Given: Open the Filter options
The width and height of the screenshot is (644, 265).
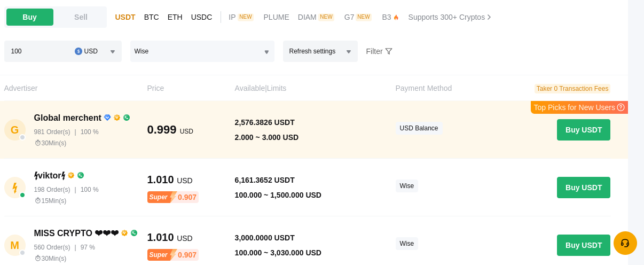Looking at the screenshot, I should point(379,51).
